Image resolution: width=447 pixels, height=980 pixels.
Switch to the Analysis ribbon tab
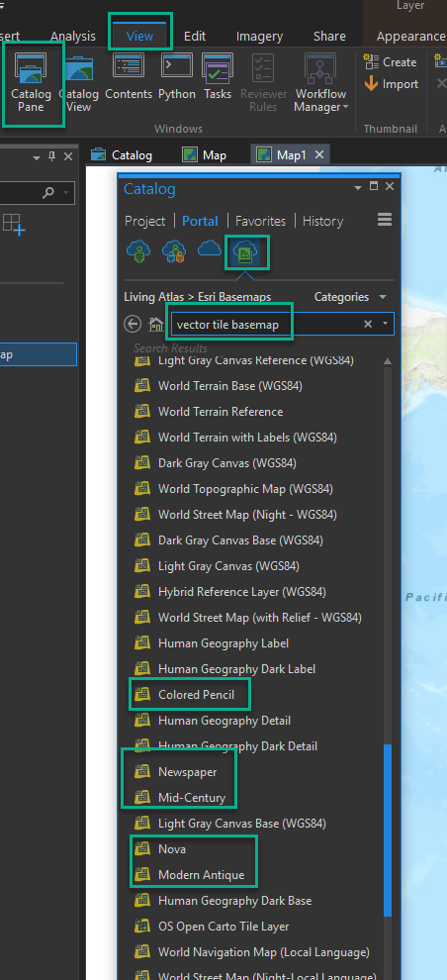click(x=73, y=37)
